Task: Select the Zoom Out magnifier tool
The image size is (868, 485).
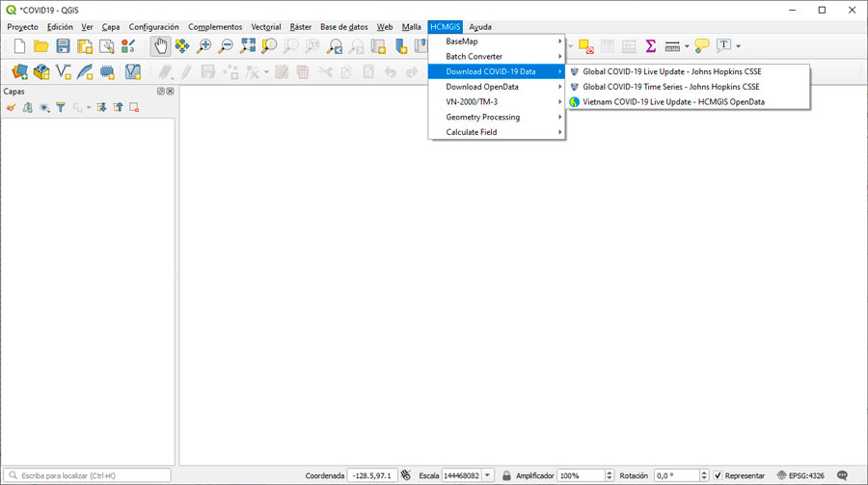Action: point(226,46)
